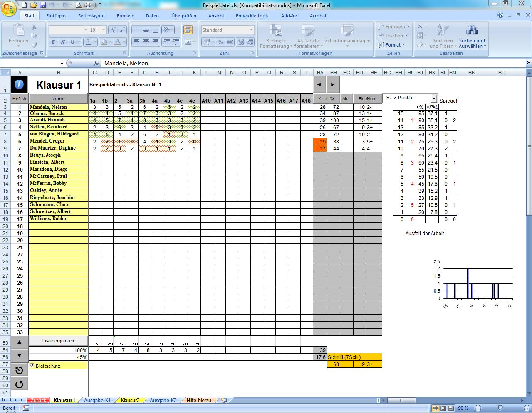Click the Percent style icon
This screenshot has width=532, height=413.
(x=220, y=42)
